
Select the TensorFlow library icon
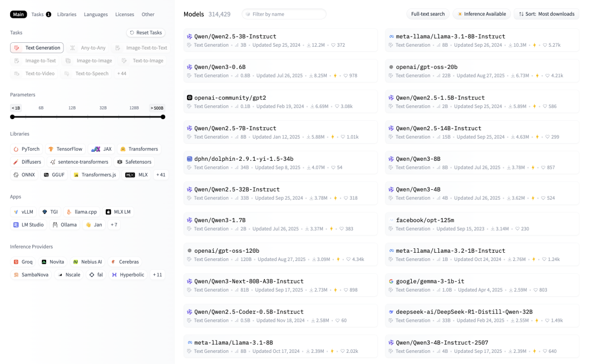click(x=51, y=149)
